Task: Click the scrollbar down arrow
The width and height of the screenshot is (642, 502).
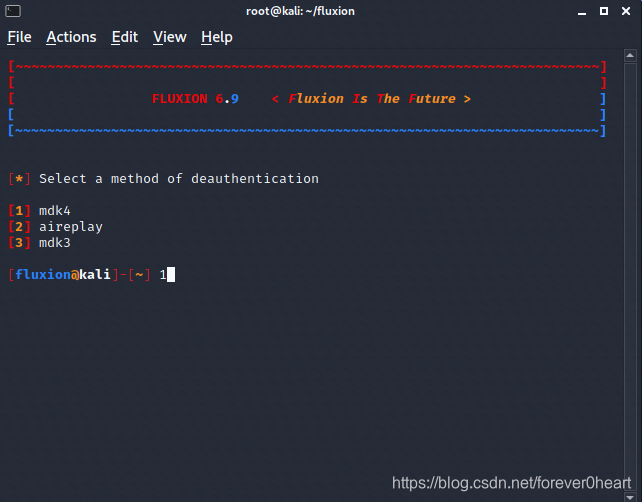Action: [x=630, y=497]
